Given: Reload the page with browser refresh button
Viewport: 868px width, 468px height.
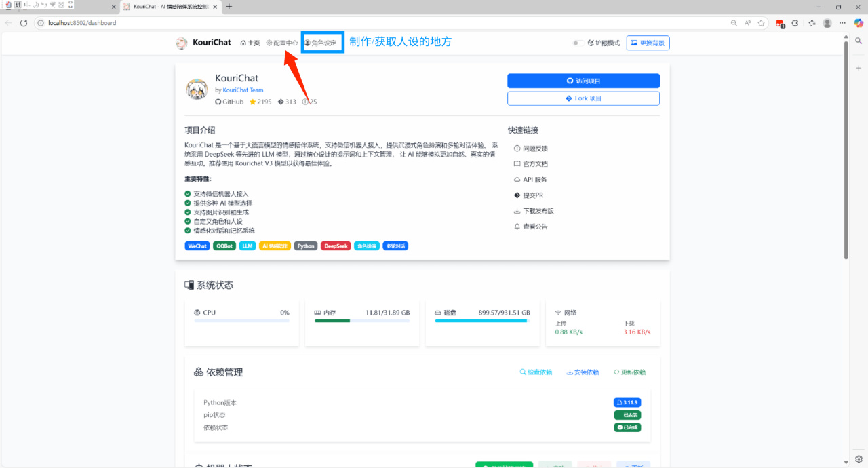Looking at the screenshot, I should (x=24, y=22).
